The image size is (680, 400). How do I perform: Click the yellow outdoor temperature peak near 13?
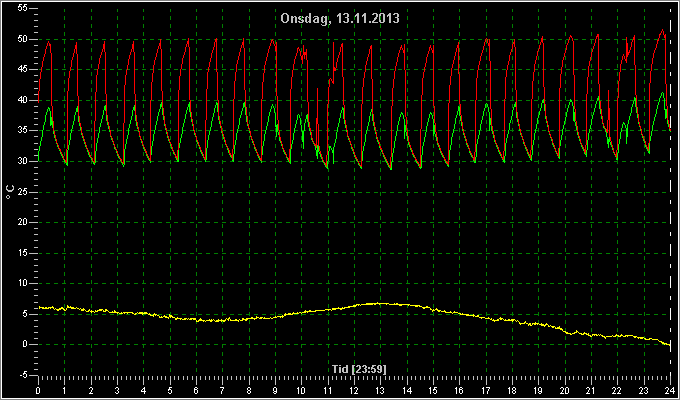tap(379, 303)
